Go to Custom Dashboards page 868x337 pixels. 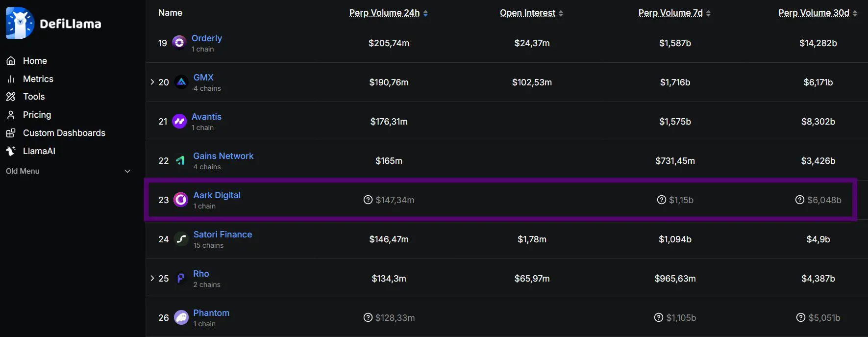(64, 133)
